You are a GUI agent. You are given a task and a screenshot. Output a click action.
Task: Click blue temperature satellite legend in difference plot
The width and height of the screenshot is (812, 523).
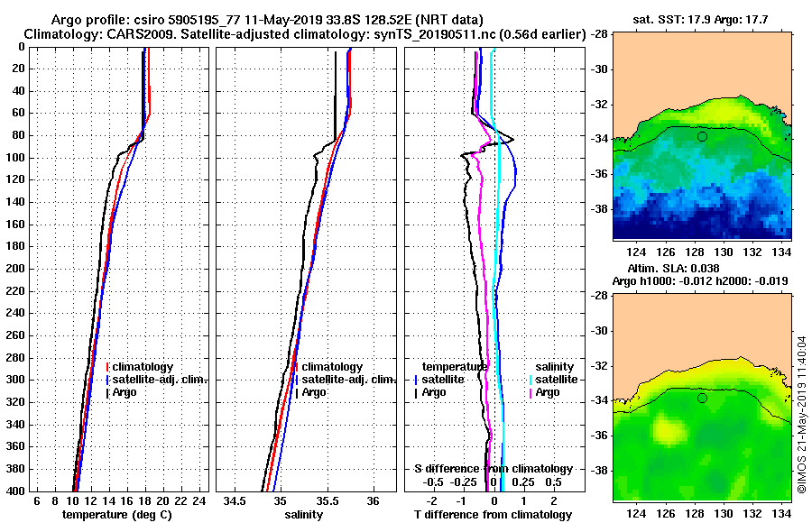pyautogui.click(x=439, y=380)
